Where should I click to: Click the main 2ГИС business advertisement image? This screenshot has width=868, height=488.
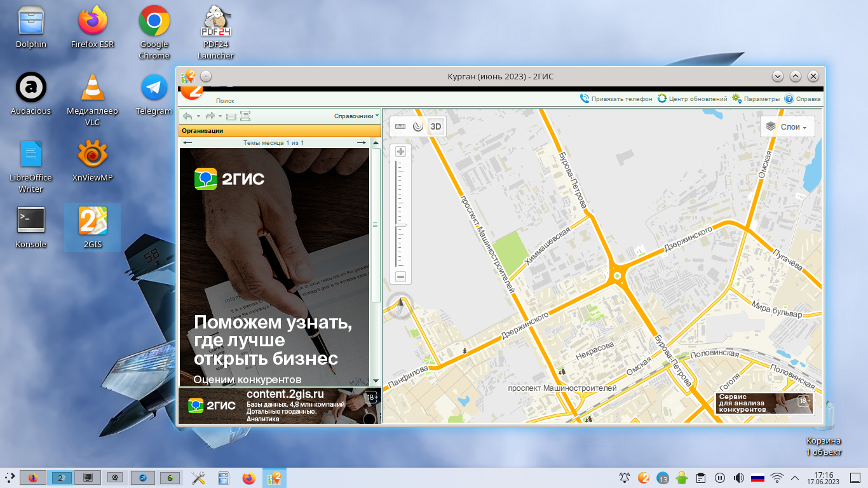pyautogui.click(x=274, y=267)
